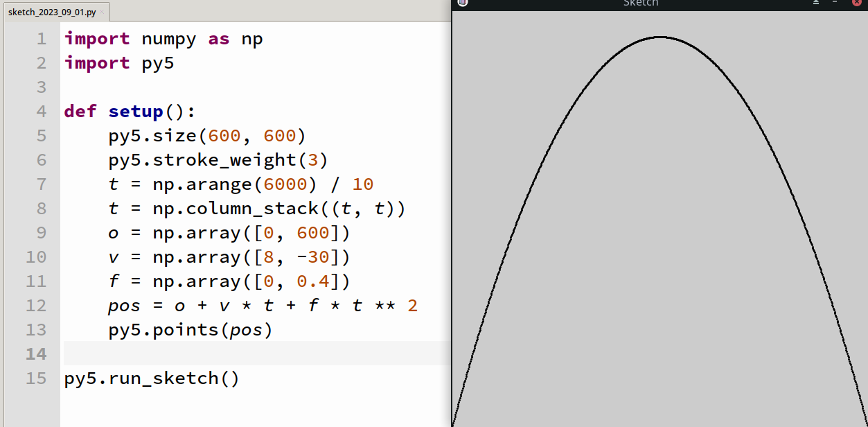
Task: Click the stroke_weight value 3
Action: pos(313,159)
